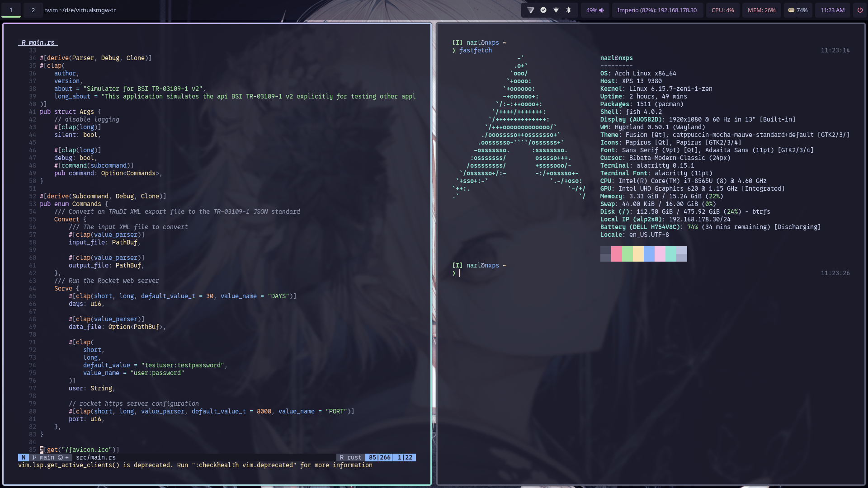Place cursor on line 64 Serve
Image resolution: width=868 pixels, height=488 pixels.
pyautogui.click(x=63, y=288)
